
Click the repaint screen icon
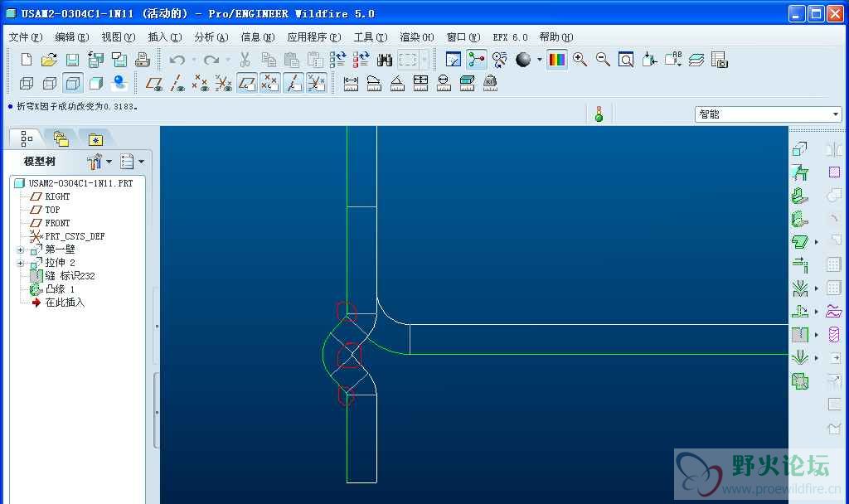coord(454,59)
